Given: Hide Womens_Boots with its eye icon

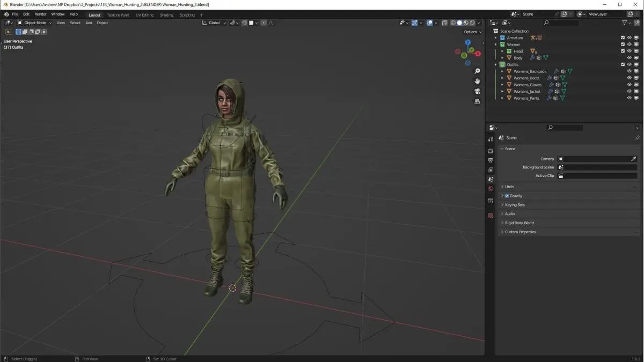Looking at the screenshot, I should (630, 78).
